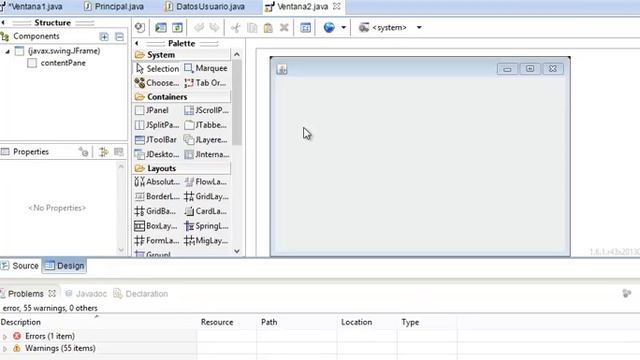The width and height of the screenshot is (640, 360).
Task: Pick JInternalFrame from the palette
Action: [206, 154]
